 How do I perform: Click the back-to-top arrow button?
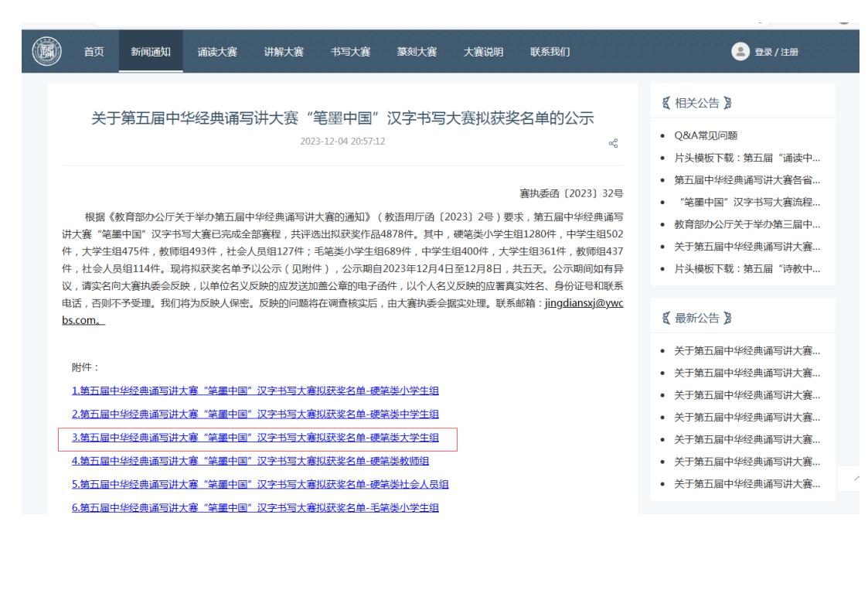pos(854,479)
